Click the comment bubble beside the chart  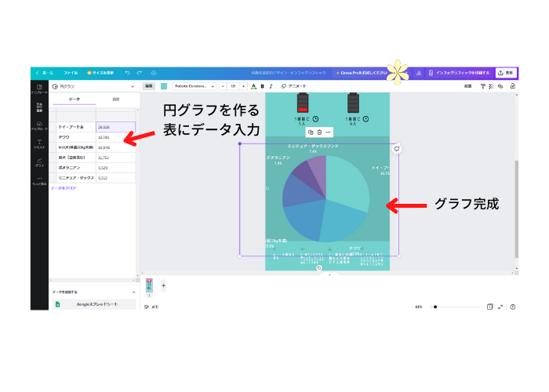(397, 149)
